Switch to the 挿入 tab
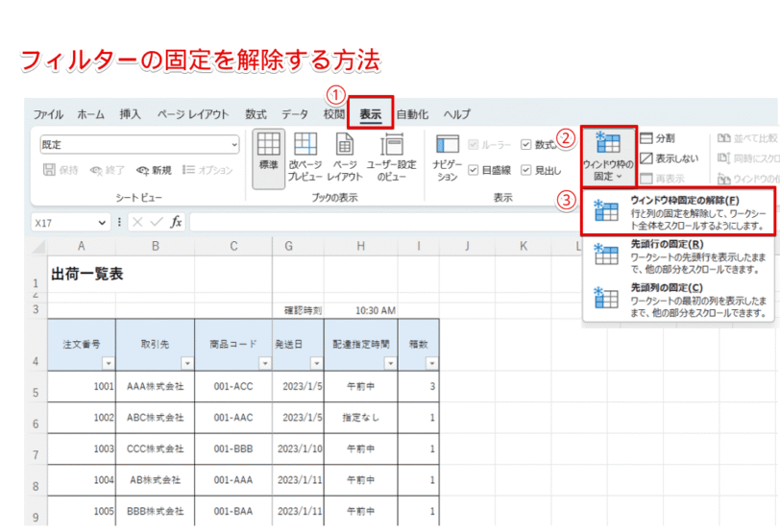Image resolution: width=780 pixels, height=532 pixels. pos(131,114)
